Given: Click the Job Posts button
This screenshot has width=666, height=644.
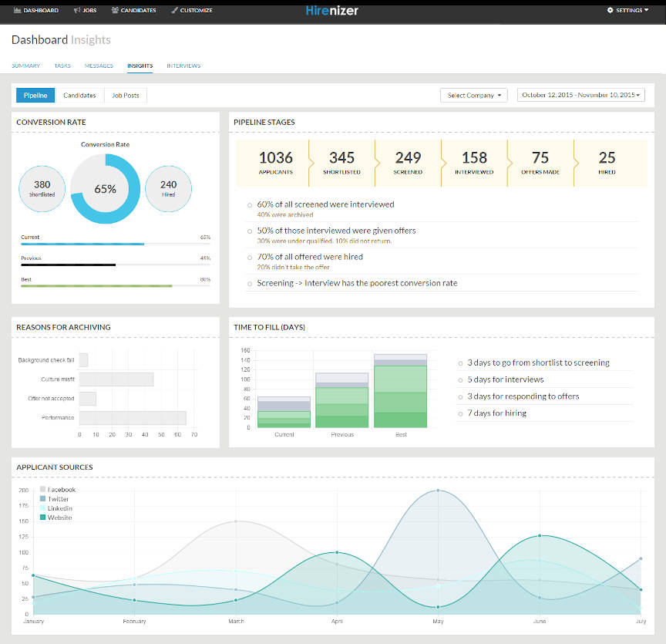Looking at the screenshot, I should [125, 96].
